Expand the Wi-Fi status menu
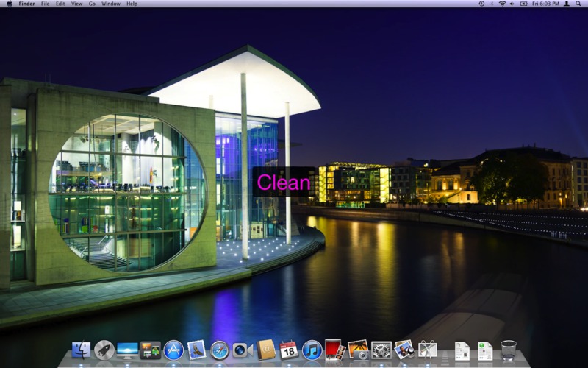Image resolution: width=588 pixels, height=368 pixels. click(x=502, y=4)
